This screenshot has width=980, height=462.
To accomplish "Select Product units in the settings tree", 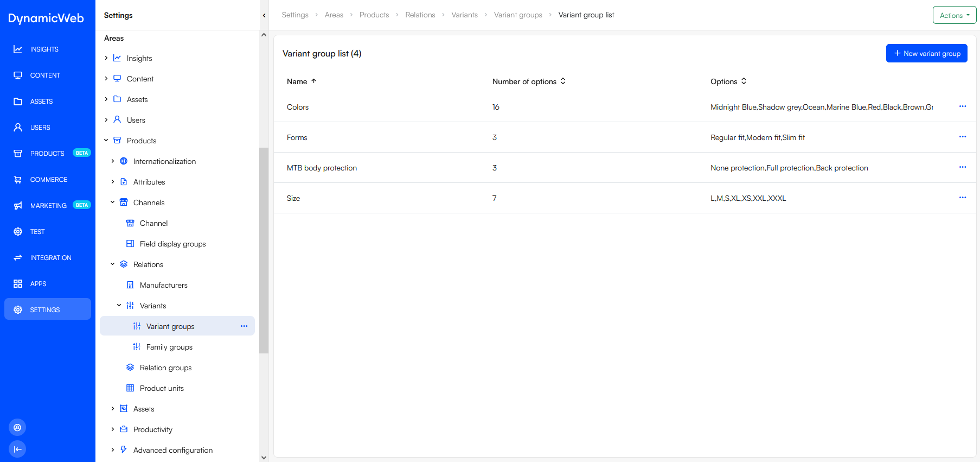I will (x=162, y=388).
